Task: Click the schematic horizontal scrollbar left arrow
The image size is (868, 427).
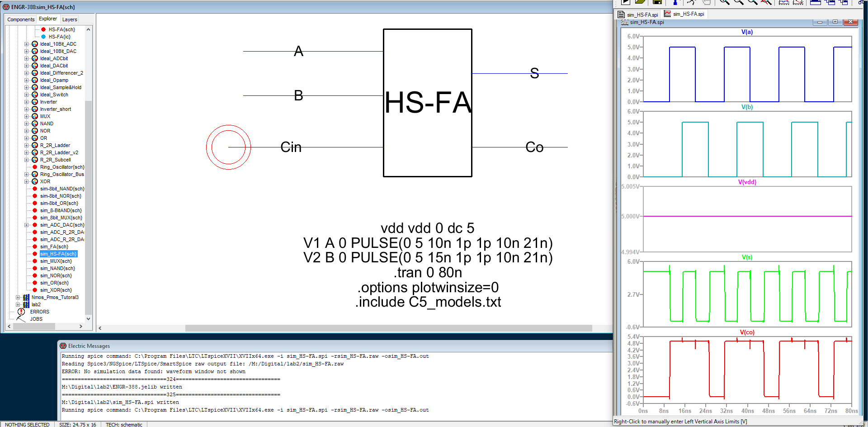Action: click(x=100, y=328)
